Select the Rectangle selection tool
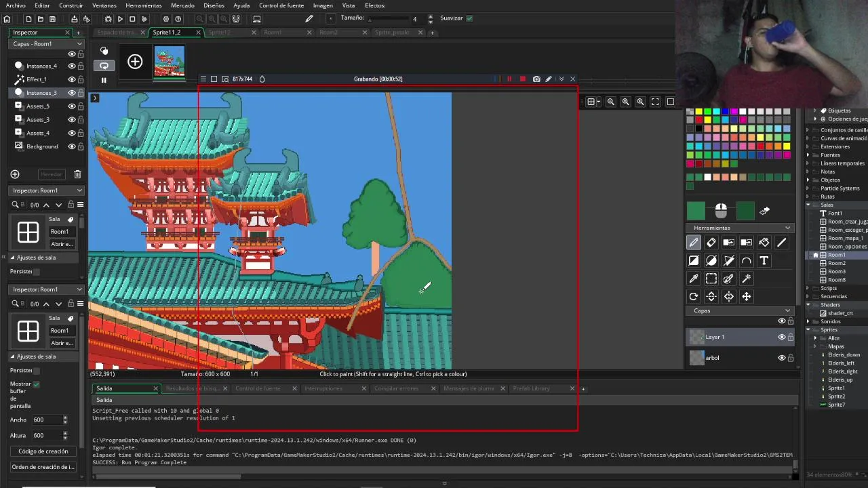The image size is (868, 488). click(x=711, y=279)
